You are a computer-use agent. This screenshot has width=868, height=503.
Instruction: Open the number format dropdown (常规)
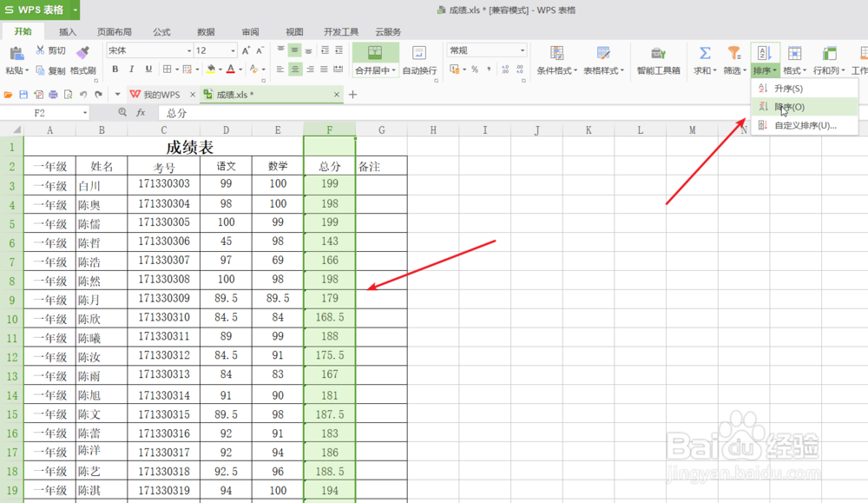(522, 50)
